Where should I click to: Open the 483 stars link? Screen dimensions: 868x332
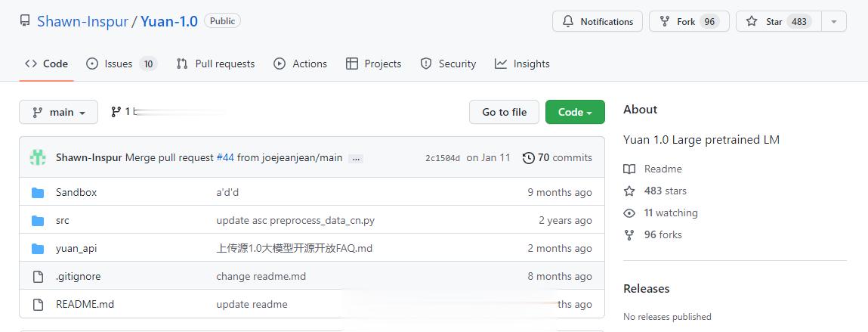pyautogui.click(x=666, y=191)
